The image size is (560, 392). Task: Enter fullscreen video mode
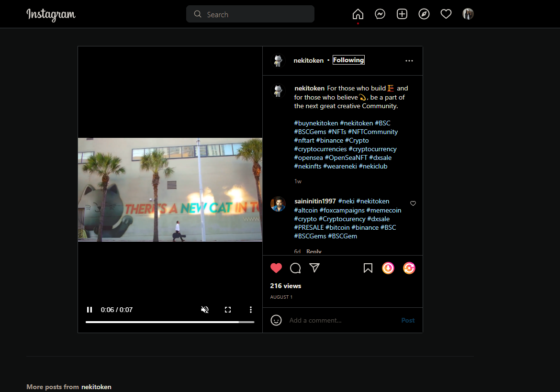tap(227, 310)
